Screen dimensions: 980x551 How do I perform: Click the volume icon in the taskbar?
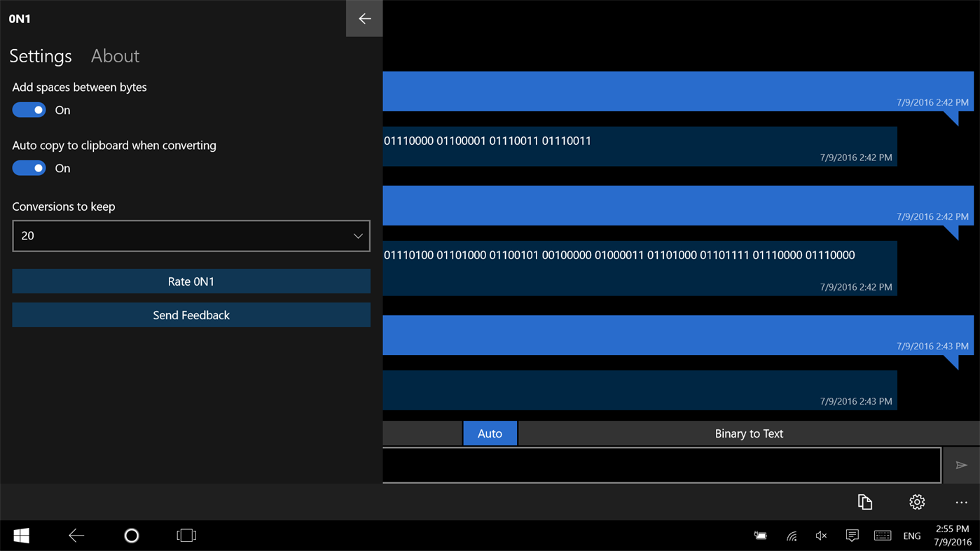(x=821, y=536)
